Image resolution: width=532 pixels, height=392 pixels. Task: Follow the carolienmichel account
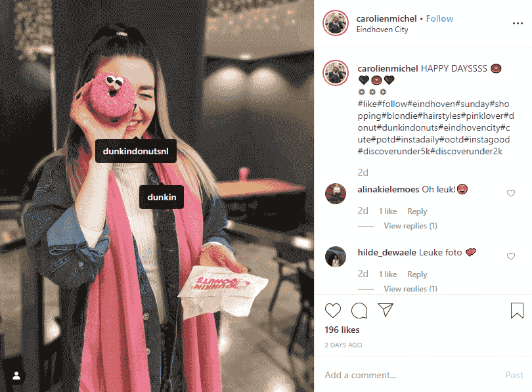point(439,18)
